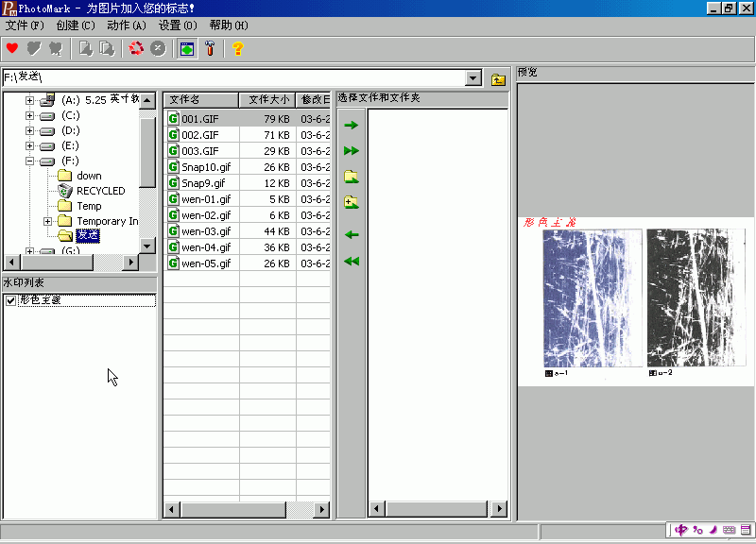Click the F:\发送\ path input field
The width and height of the screenshot is (756, 544).
click(x=234, y=77)
